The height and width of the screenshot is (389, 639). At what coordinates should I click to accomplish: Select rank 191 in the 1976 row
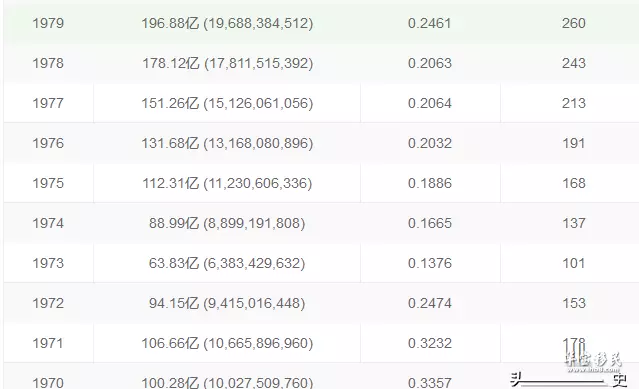[x=573, y=143]
